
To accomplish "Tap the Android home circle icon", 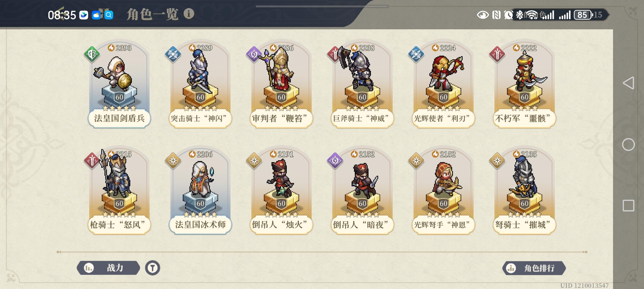I will click(x=628, y=144).
